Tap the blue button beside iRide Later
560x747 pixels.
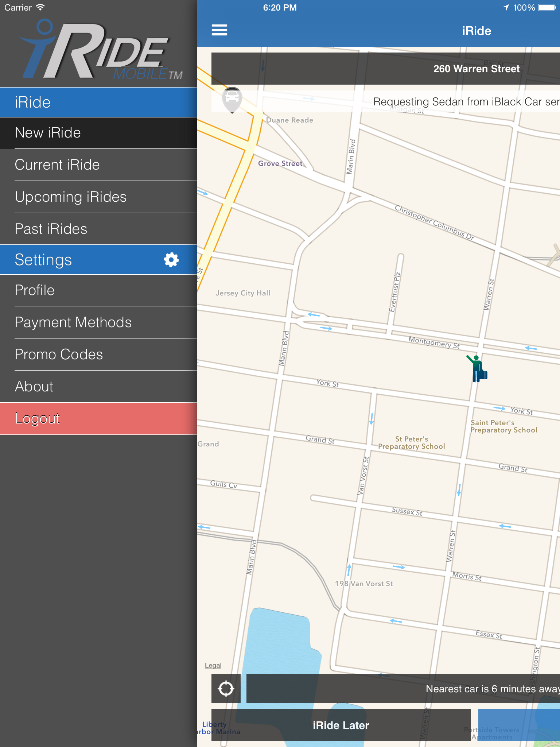519,725
